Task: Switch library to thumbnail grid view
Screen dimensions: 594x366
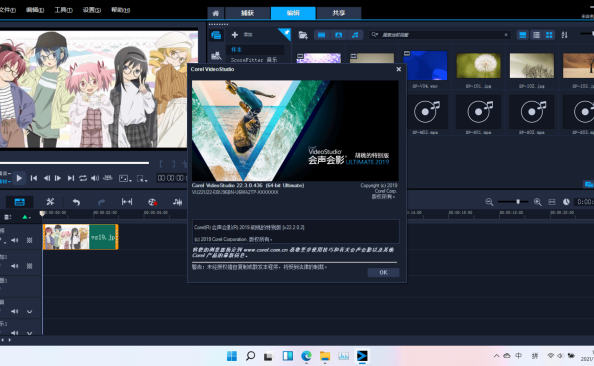Action: point(549,35)
